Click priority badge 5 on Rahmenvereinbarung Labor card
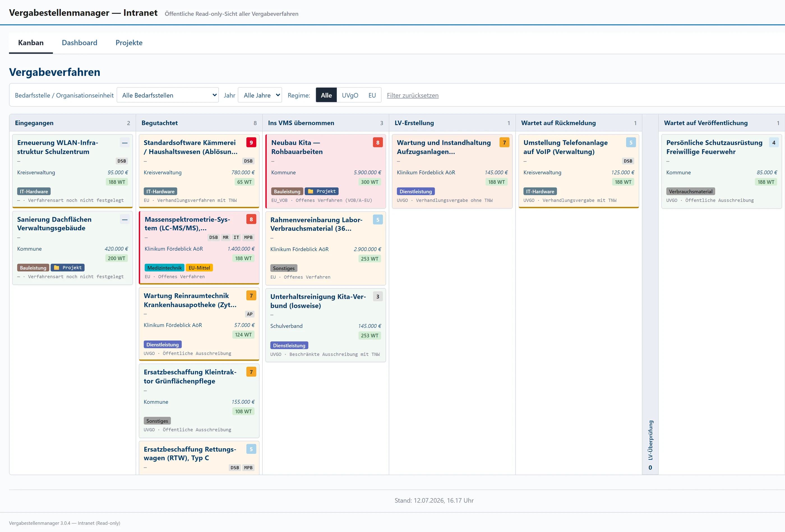The height and width of the screenshot is (532, 785). (378, 220)
